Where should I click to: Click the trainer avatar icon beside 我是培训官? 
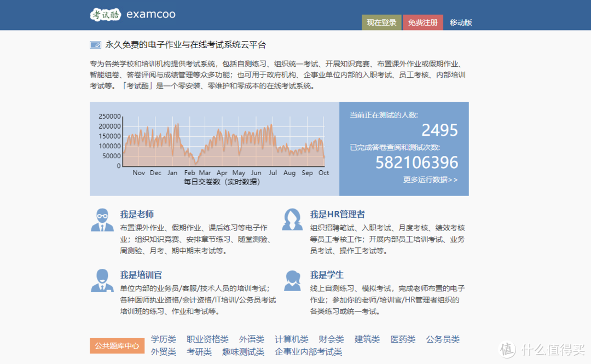coord(102,280)
